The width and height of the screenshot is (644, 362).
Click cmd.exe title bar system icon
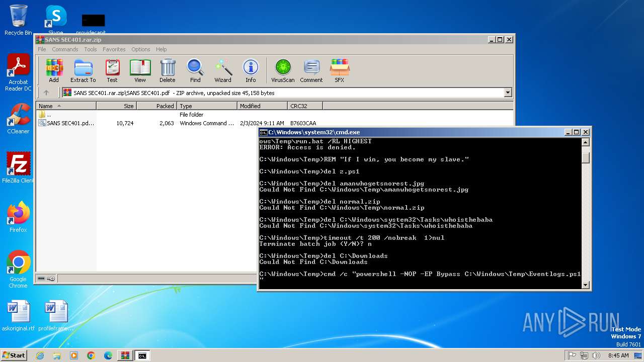click(x=263, y=132)
